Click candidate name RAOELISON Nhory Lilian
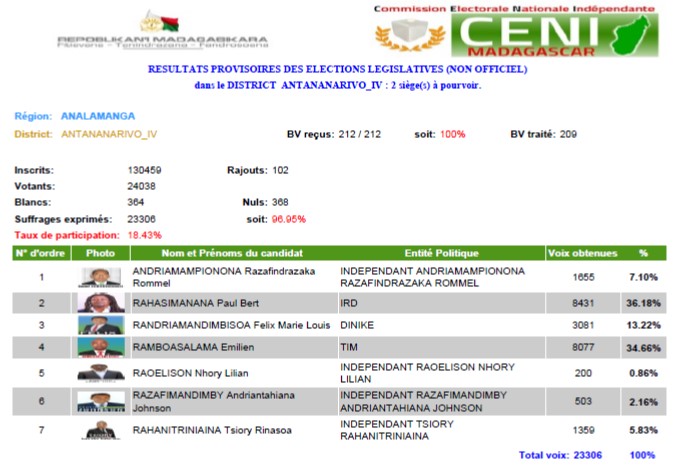The width and height of the screenshot is (681, 473). click(x=190, y=373)
